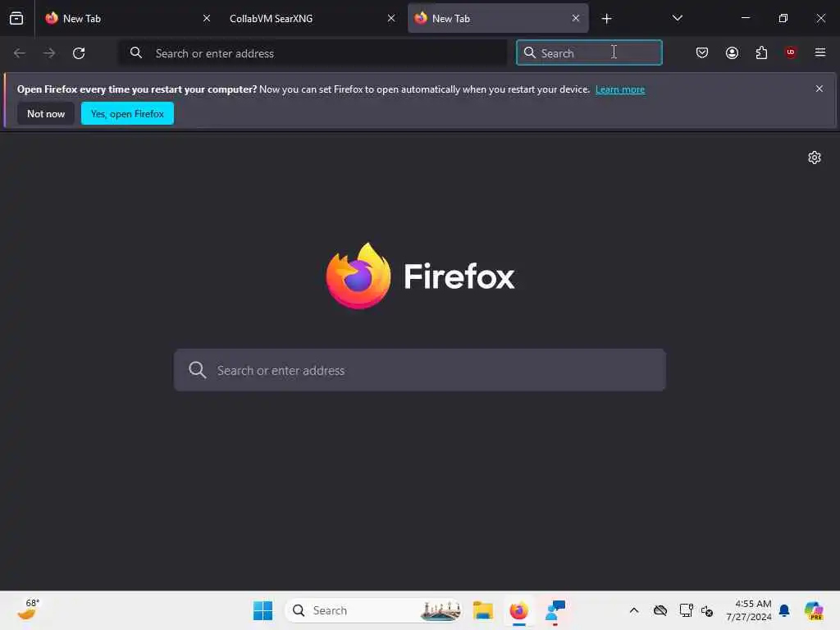Open the Windows Start menu
Viewport: 840px width, 630px height.
[262, 610]
